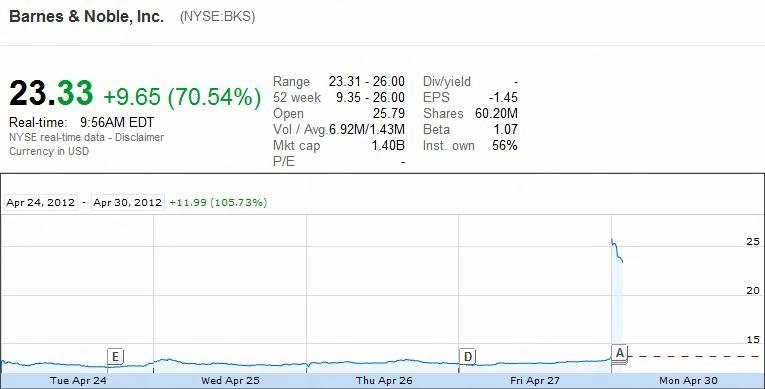Select the Inst. own value 56%
765x389 pixels.
(x=504, y=145)
